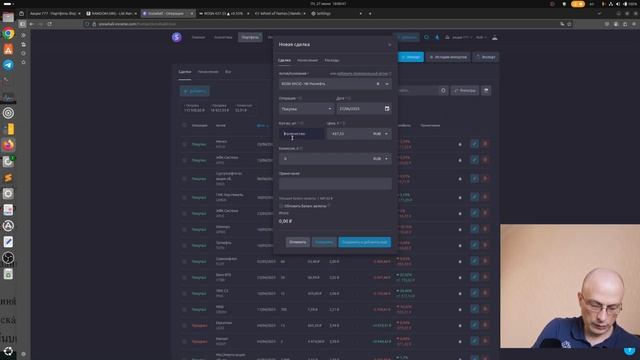This screenshot has height=360, width=640.
Task: Switch to the Settings browser tab
Action: (x=336, y=13)
